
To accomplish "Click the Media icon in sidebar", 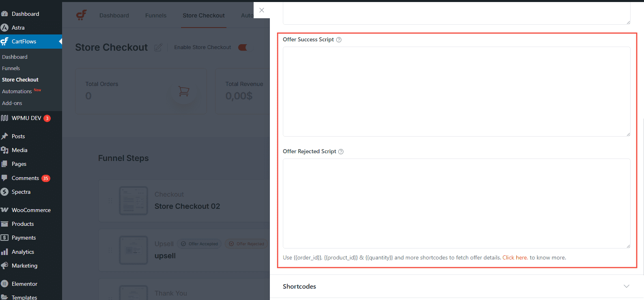I will coord(4,150).
